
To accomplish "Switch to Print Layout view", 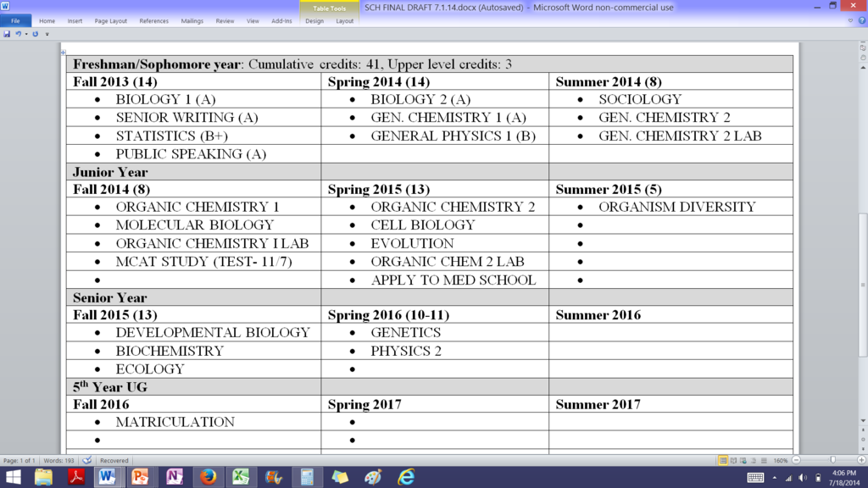I will point(723,461).
